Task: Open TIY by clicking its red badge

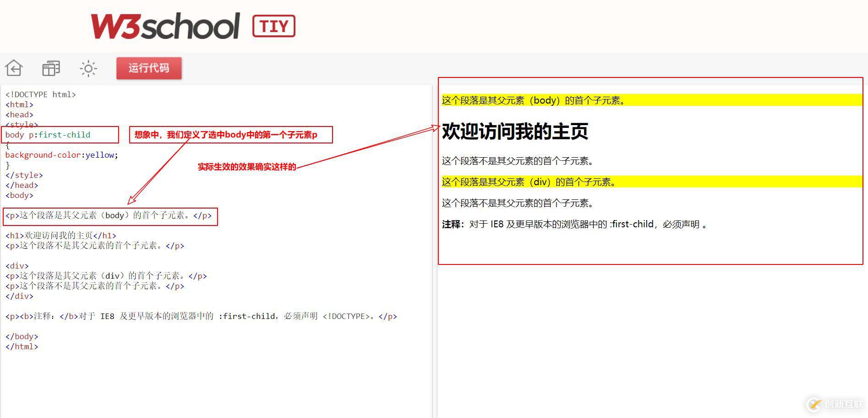Action: (273, 26)
